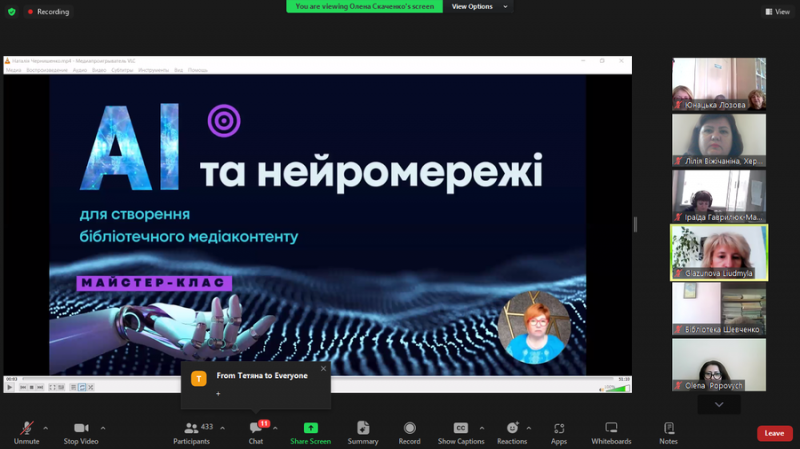Screen dimensions: 800x449
Task: Click the Recording indicator
Action: point(48,11)
